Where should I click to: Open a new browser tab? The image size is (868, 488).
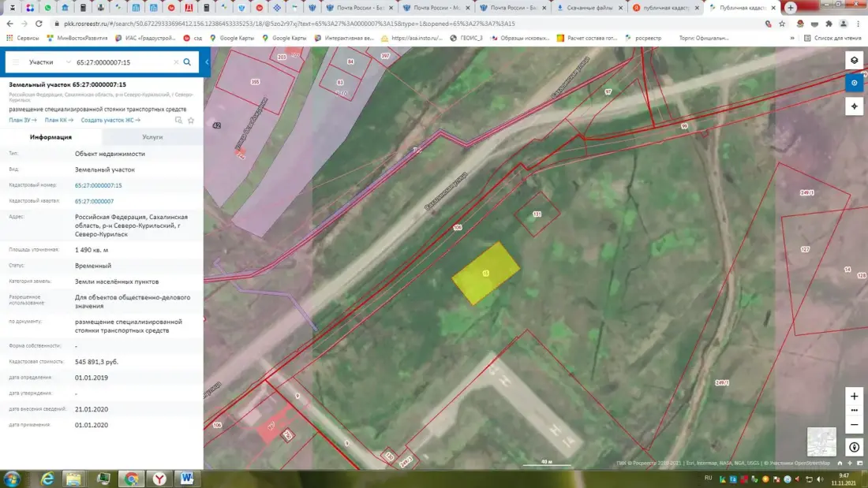coord(791,8)
